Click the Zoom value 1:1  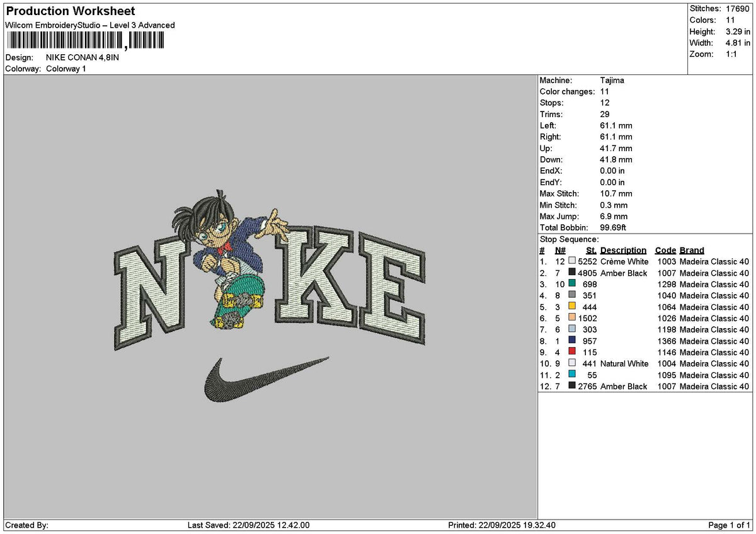tap(732, 54)
